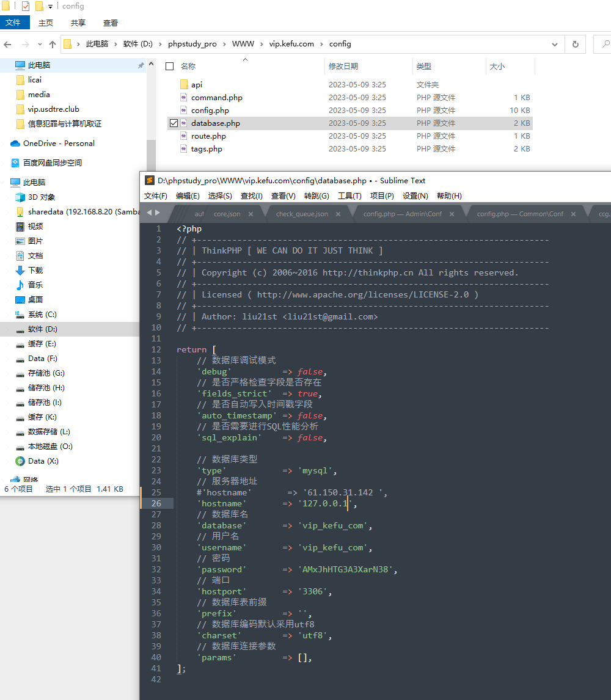Select tags.php file icon
The image size is (611, 700).
pos(183,148)
